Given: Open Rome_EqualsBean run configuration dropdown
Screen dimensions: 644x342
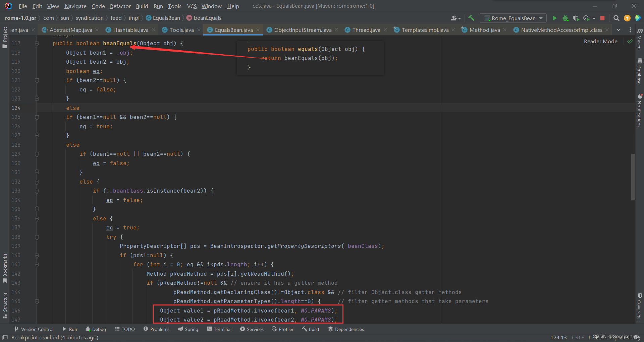Looking at the screenshot, I should (513, 18).
